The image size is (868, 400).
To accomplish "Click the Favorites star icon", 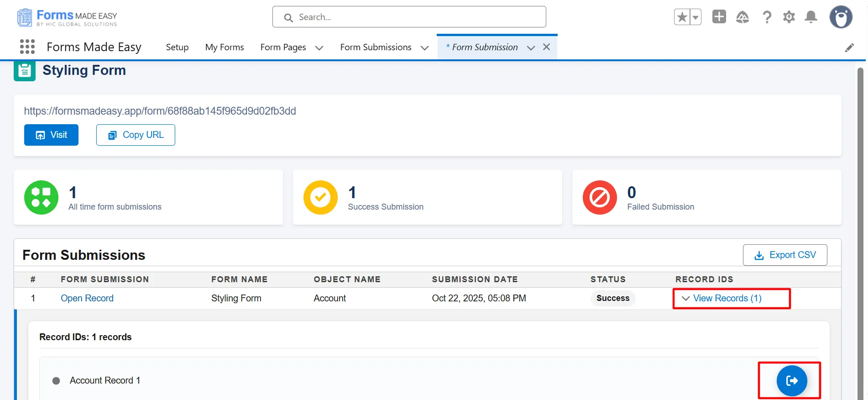I will point(682,17).
